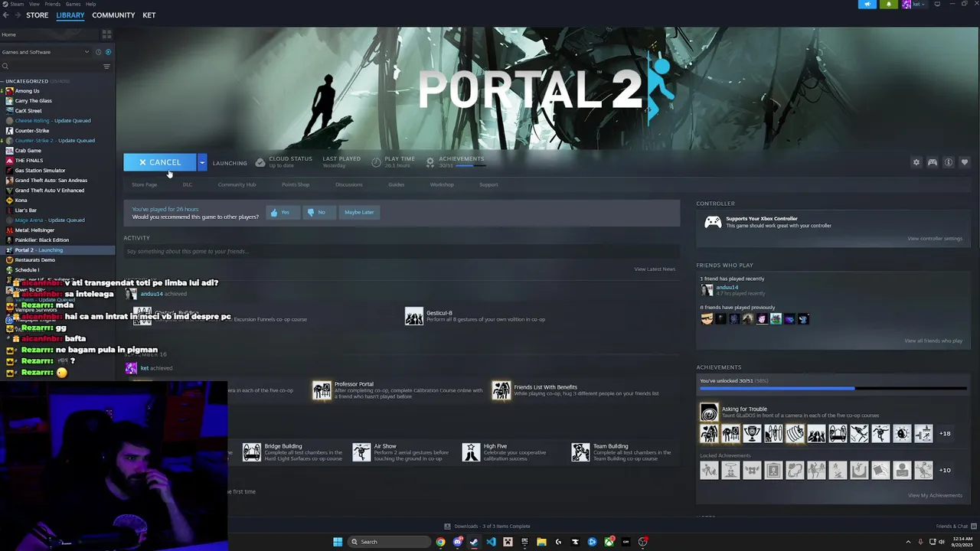Go back with the navigation arrow
The width and height of the screenshot is (980, 551).
pyautogui.click(x=5, y=15)
